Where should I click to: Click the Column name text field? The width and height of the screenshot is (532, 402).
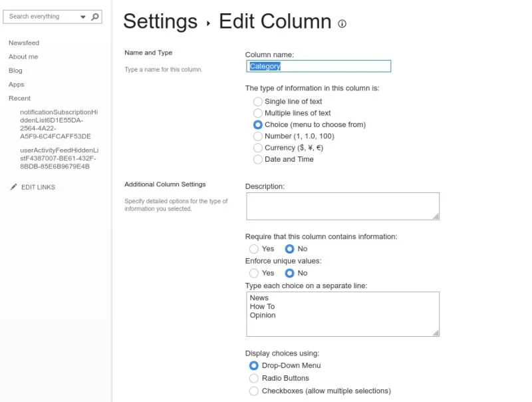pos(319,66)
